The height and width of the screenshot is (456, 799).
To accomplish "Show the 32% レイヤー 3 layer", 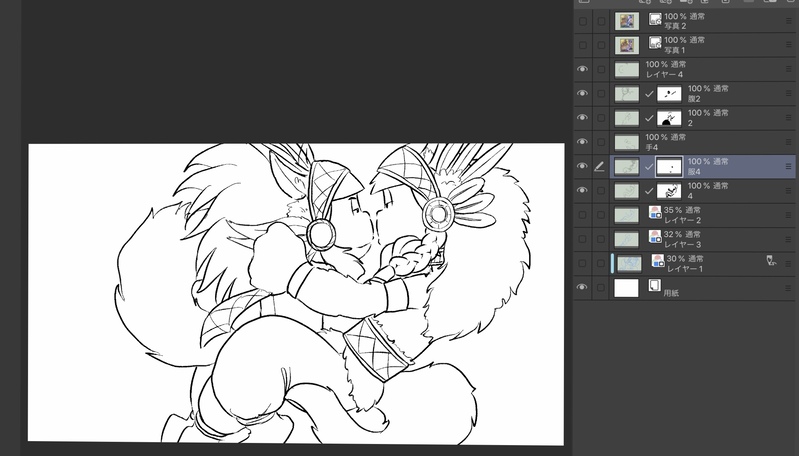I will tap(582, 239).
